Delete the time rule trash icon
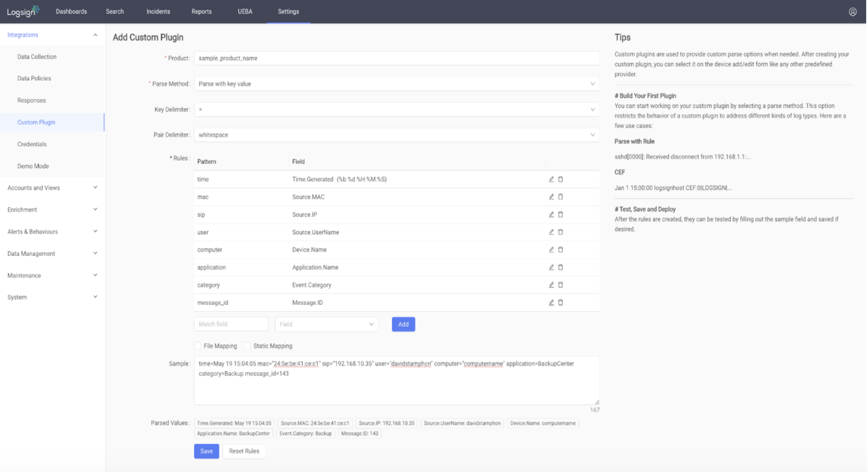The height and width of the screenshot is (472, 868). pyautogui.click(x=560, y=179)
